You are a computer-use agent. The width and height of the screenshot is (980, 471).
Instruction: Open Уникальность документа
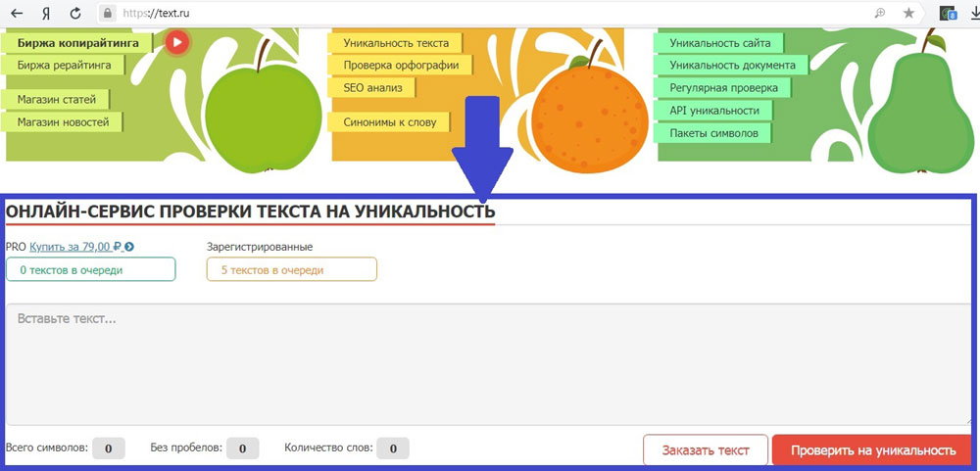coord(732,65)
